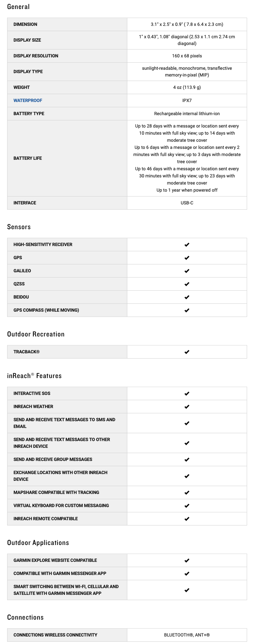255x644 pixels.
Task: Click the inReach Features heading
Action: coord(34,376)
